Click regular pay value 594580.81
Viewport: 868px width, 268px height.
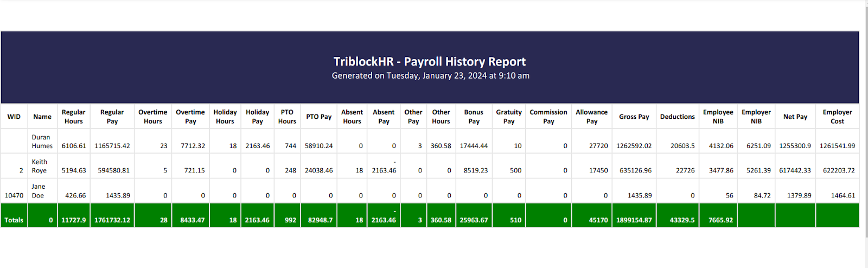(114, 170)
